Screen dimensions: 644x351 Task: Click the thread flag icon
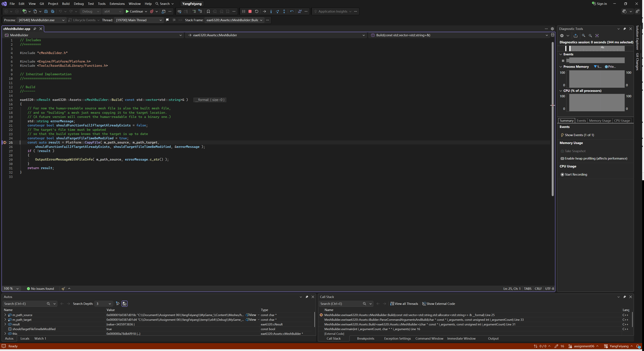(x=168, y=20)
